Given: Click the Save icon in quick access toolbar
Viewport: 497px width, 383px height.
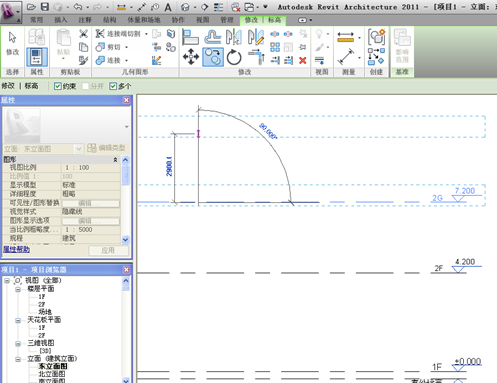Looking at the screenshot, I should tap(45, 7).
